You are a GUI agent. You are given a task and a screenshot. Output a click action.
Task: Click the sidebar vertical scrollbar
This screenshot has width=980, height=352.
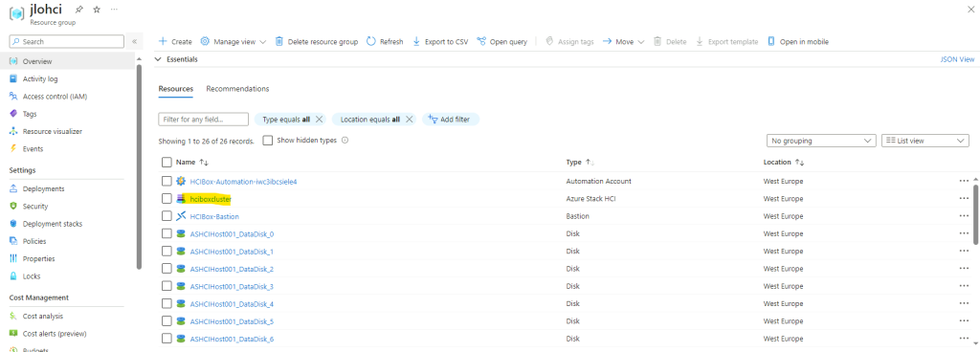coord(139,166)
